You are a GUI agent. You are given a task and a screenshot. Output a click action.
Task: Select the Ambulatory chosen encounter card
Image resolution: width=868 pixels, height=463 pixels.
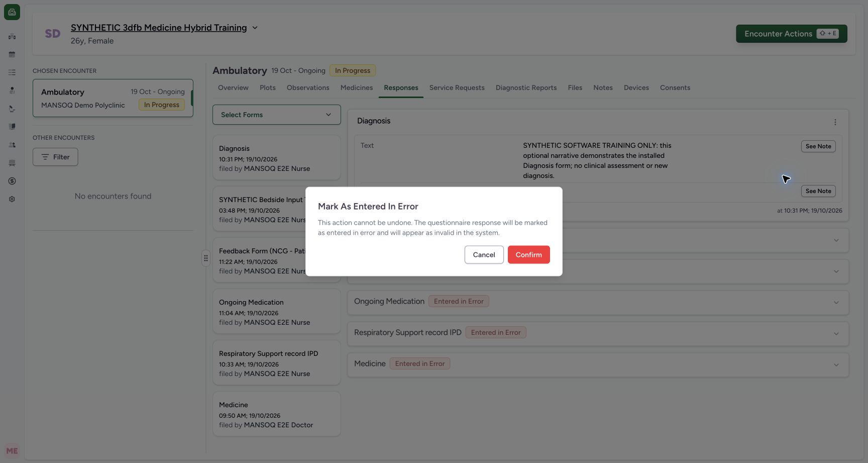(x=113, y=98)
